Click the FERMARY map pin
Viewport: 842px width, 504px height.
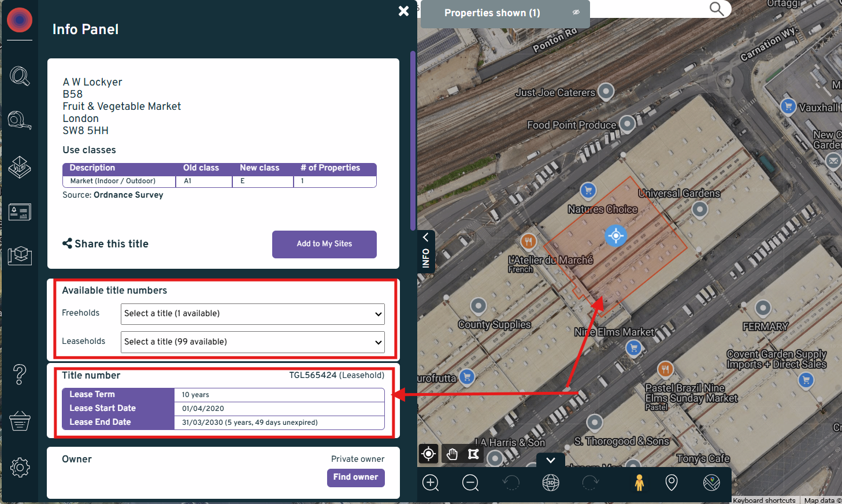click(x=763, y=308)
